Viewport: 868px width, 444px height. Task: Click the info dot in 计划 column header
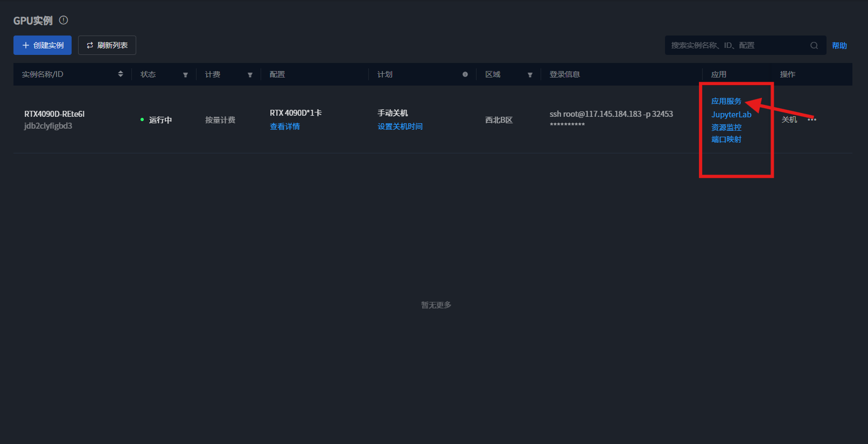pyautogui.click(x=465, y=74)
